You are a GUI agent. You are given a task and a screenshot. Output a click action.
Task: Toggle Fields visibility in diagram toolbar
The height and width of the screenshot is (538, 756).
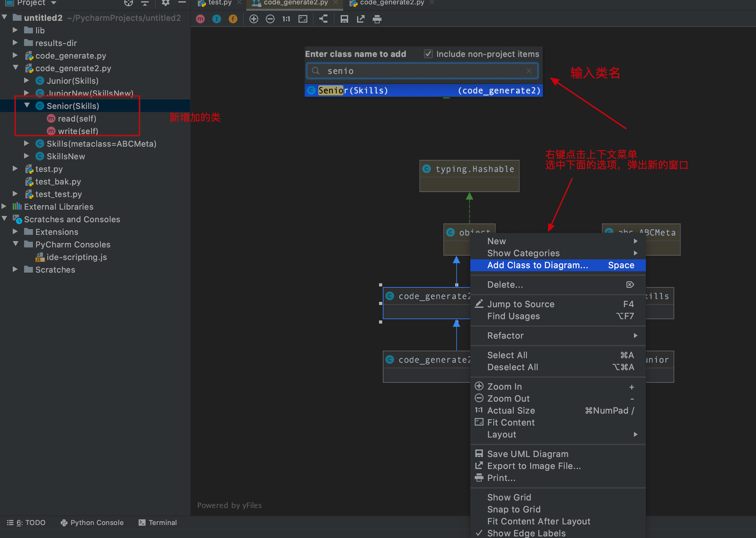click(233, 19)
